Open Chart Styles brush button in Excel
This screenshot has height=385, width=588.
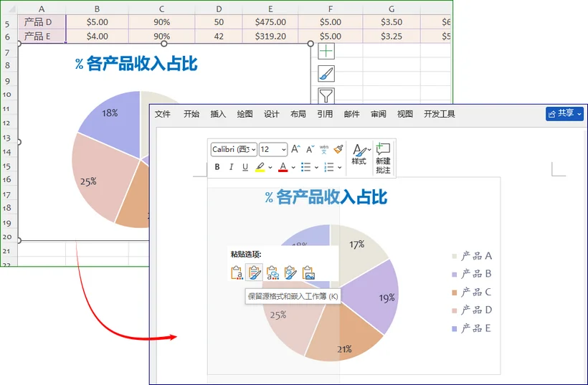coord(326,73)
